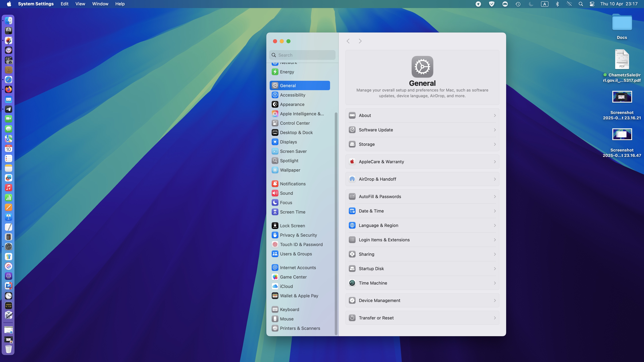Image resolution: width=644 pixels, height=362 pixels.
Task: Toggle Focus moon icon in menu bar
Action: (531, 4)
